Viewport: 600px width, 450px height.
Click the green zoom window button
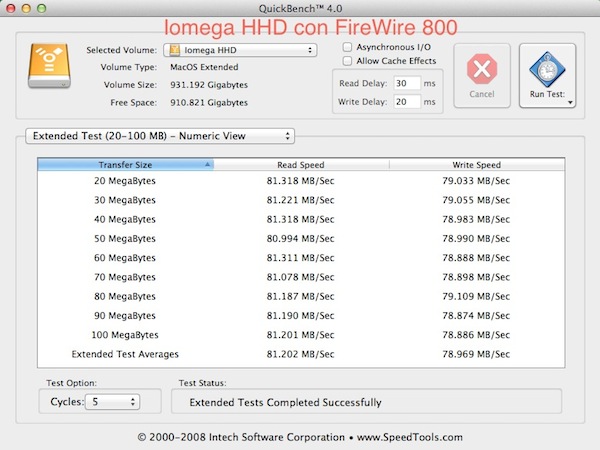click(x=41, y=8)
